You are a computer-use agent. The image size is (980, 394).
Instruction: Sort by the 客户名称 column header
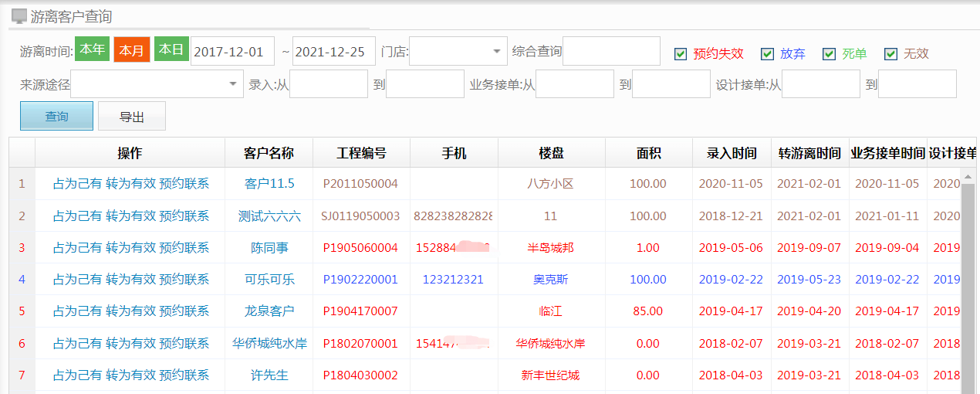[269, 153]
